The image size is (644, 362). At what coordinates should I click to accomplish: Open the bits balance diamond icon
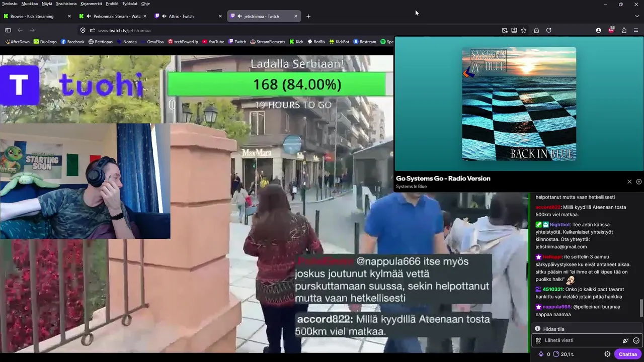pyautogui.click(x=541, y=354)
